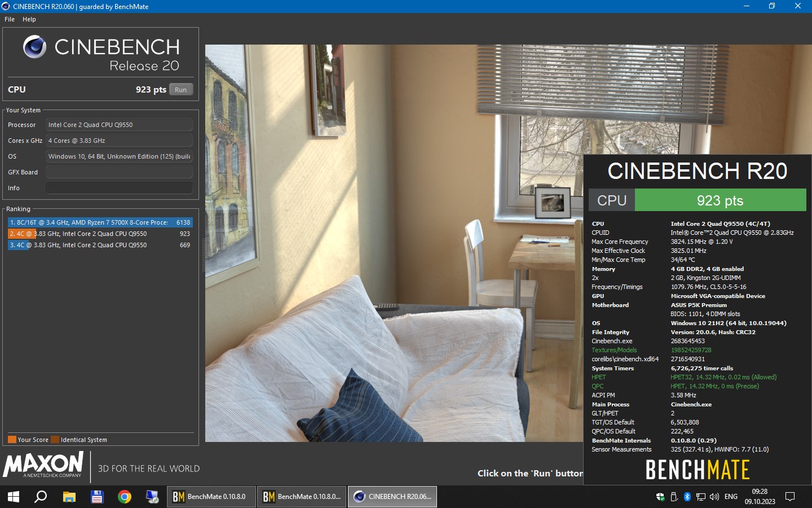Click the Cinebench logo sphere icon
The height and width of the screenshot is (508, 812).
point(34,47)
